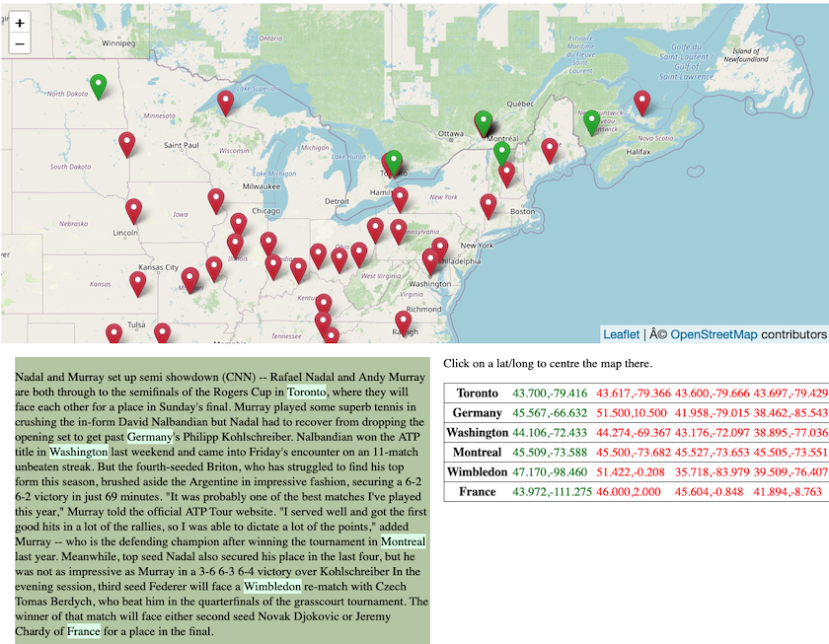Select the red marker near Winnipeg

click(127, 142)
